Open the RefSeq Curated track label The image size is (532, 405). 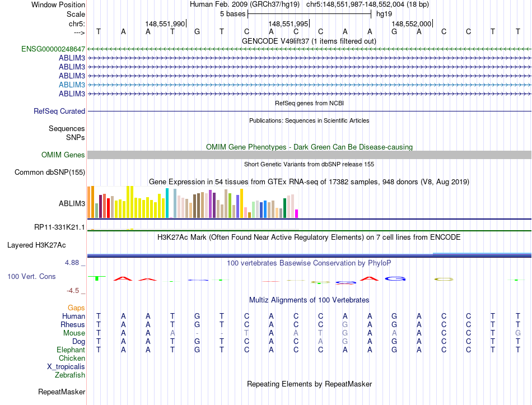point(59,111)
